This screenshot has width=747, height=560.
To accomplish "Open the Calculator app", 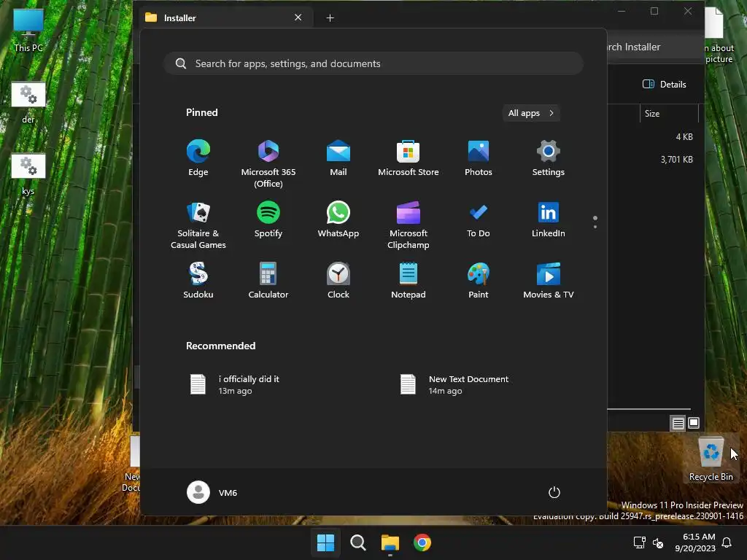I will 268,281.
